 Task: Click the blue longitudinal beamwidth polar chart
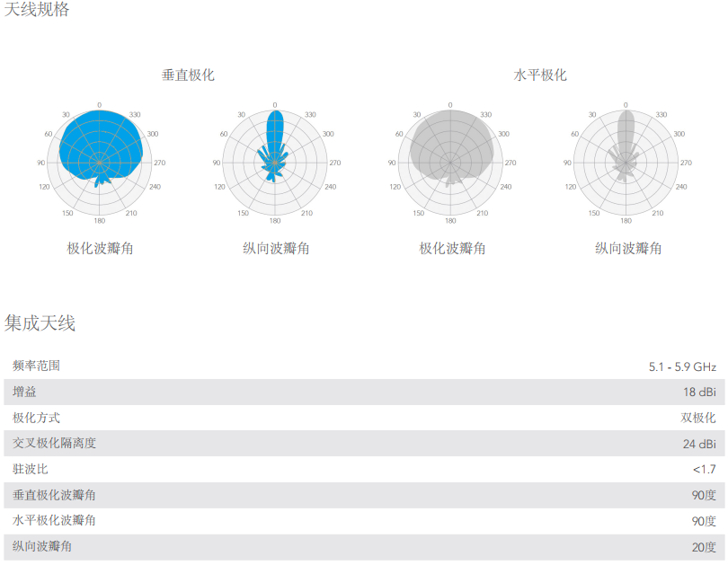[x=275, y=163]
